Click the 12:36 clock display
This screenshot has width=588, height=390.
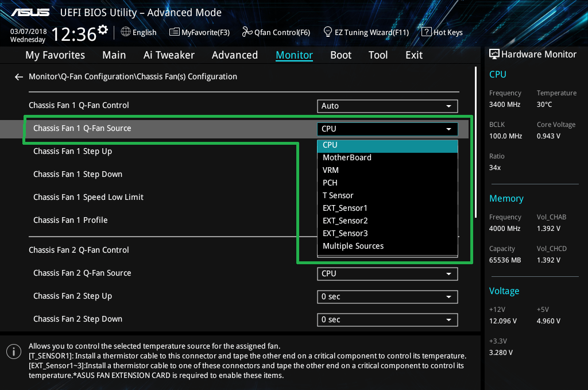pyautogui.click(x=74, y=34)
